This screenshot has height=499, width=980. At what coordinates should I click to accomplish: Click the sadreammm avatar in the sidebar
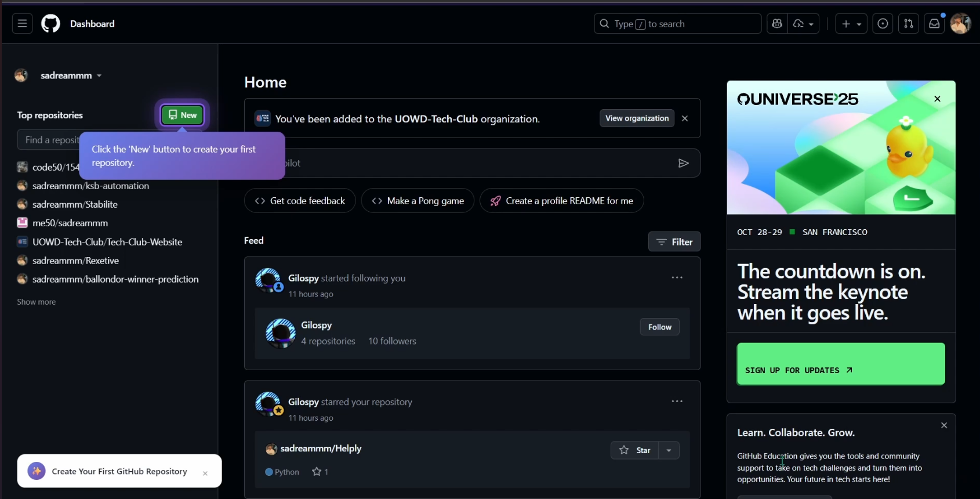(21, 75)
